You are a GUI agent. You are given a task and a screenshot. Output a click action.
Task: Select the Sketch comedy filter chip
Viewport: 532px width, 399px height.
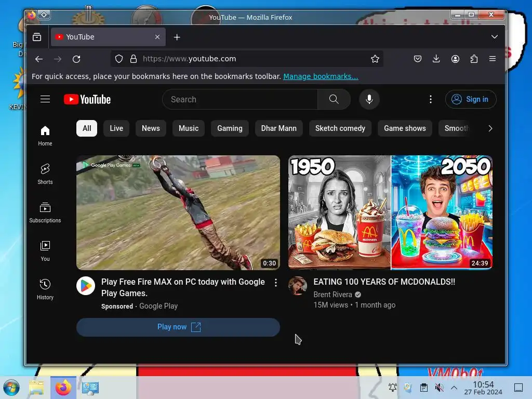tap(340, 128)
